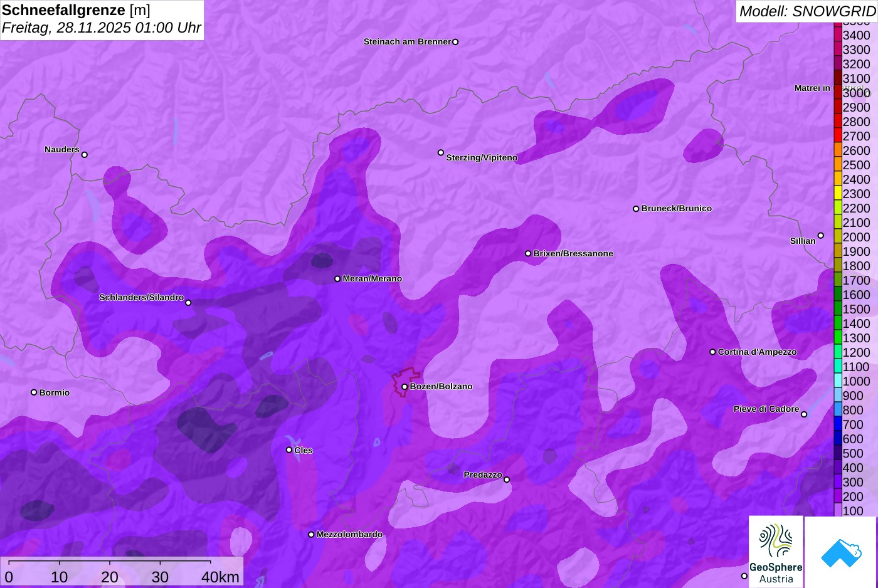Click the date "Freitag, 28.11.2025 01:00 Uhr"
The width and height of the screenshot is (878, 588).
(x=102, y=28)
